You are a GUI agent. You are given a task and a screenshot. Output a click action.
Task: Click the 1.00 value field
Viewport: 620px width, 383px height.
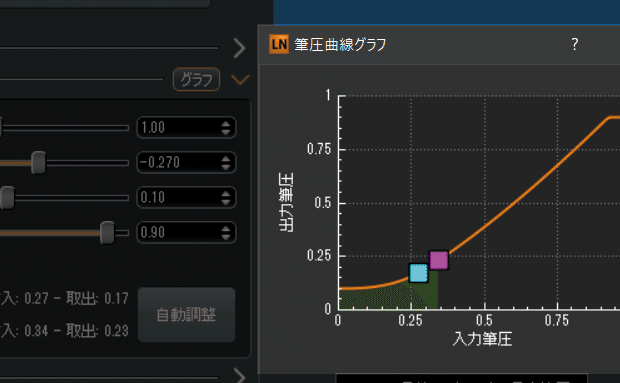[x=186, y=127]
